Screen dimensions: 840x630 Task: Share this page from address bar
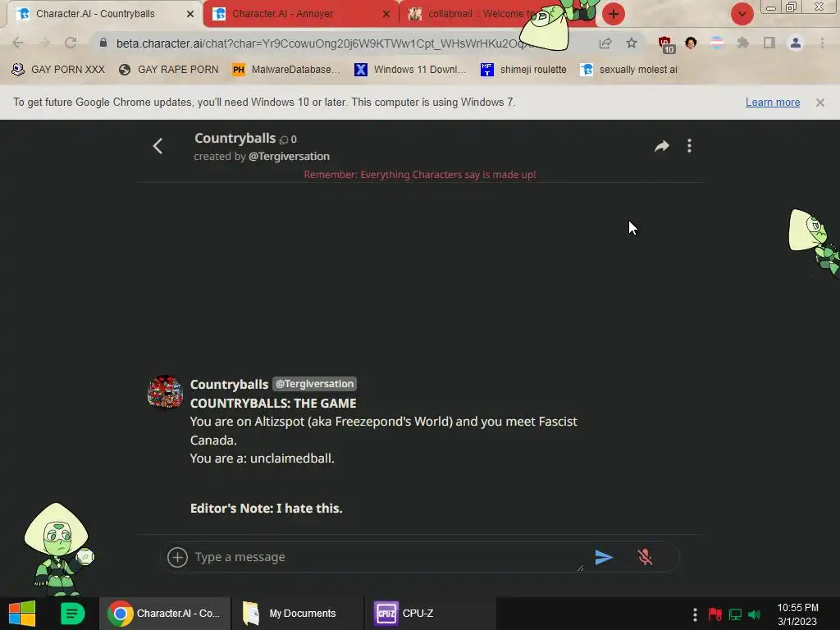pos(605,43)
